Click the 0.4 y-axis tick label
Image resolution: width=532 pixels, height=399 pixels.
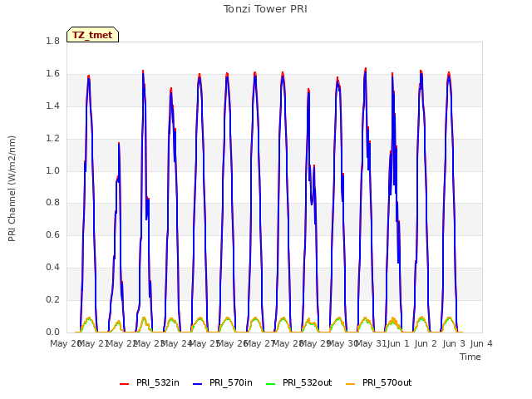[x=52, y=268]
